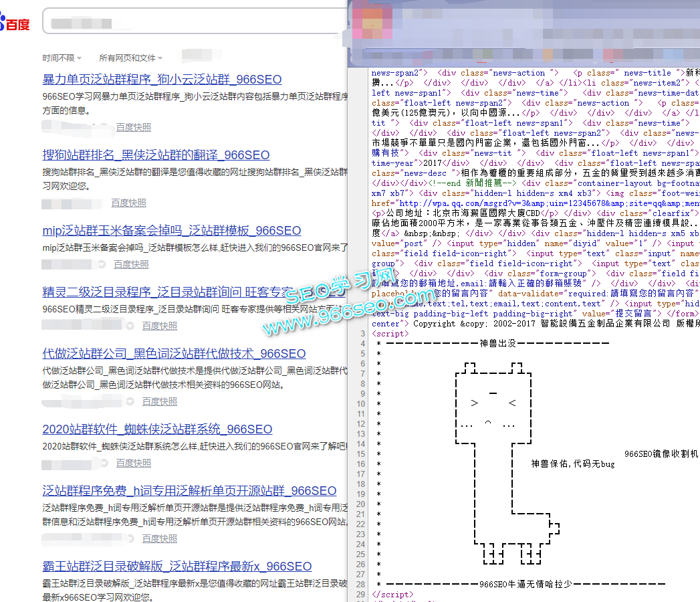
Task: Click <!--end 新聞推薦--> comment in source
Action: point(472,183)
